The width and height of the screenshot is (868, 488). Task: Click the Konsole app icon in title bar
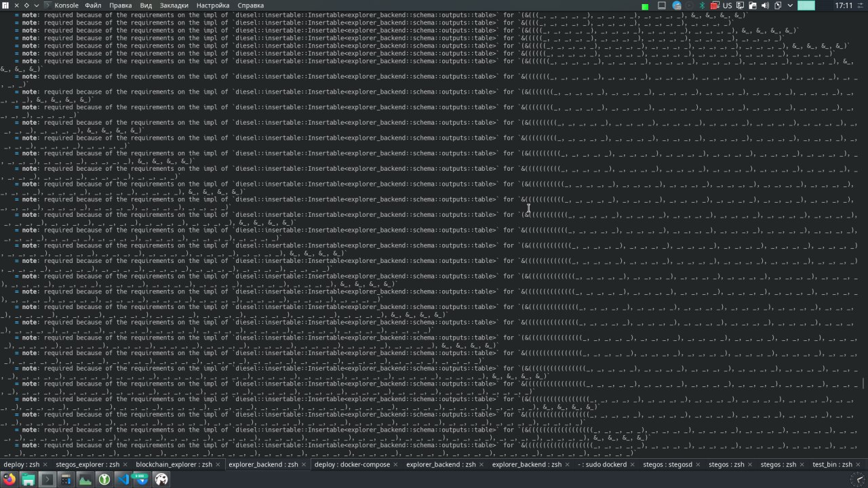coord(47,5)
